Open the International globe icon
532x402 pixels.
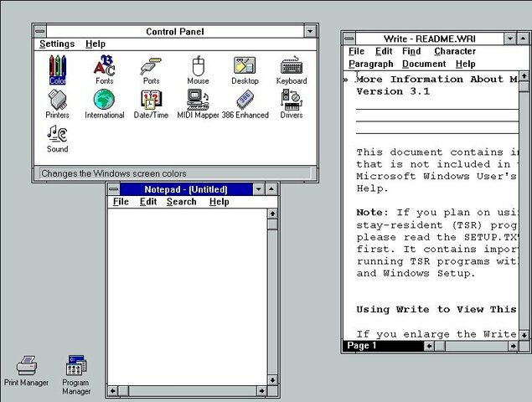(x=104, y=104)
